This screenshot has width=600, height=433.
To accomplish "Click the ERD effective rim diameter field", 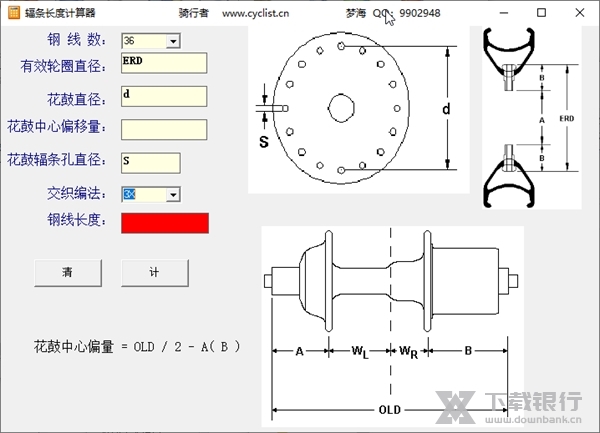I will [x=163, y=63].
